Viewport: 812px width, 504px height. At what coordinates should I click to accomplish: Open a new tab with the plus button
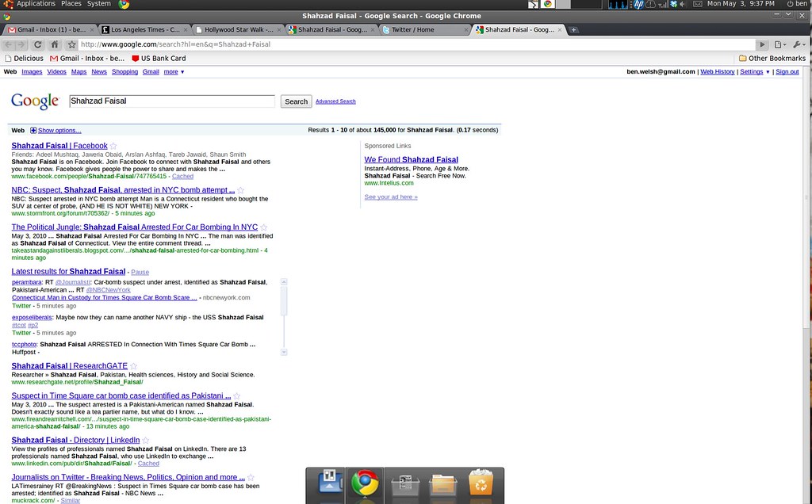573,30
